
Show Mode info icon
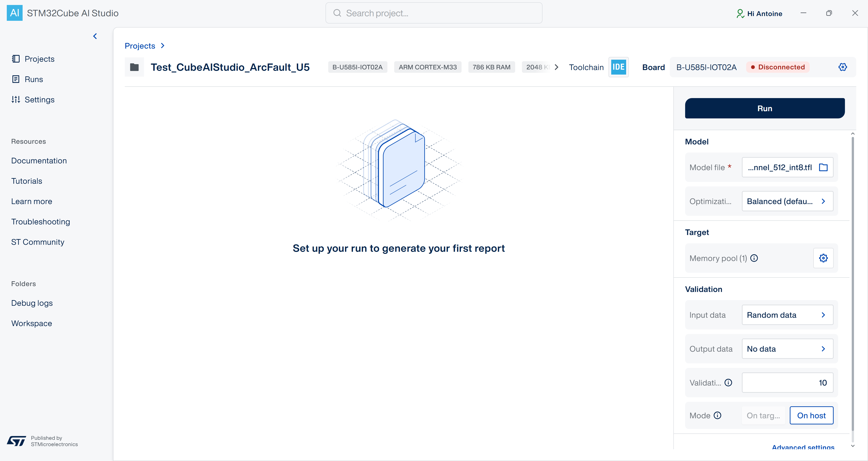point(717,415)
